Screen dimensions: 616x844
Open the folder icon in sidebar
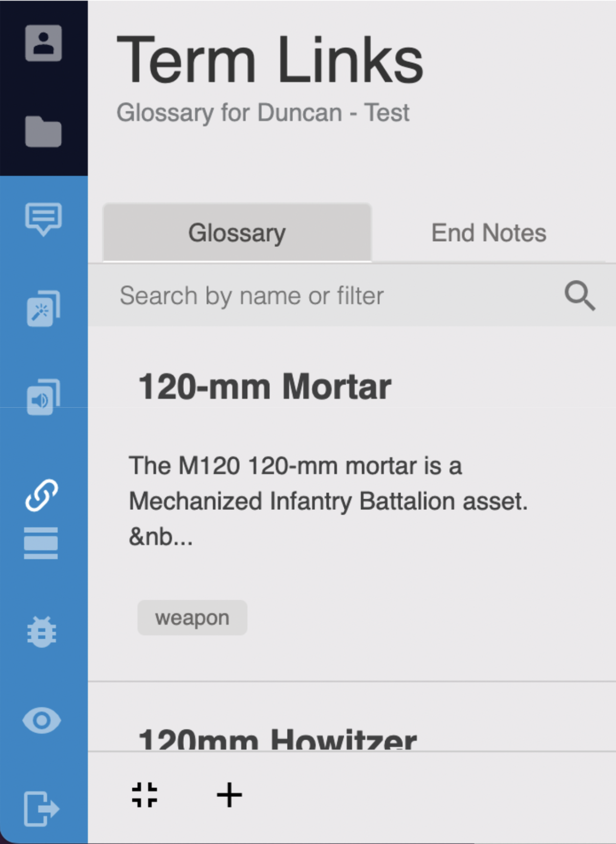(x=43, y=132)
